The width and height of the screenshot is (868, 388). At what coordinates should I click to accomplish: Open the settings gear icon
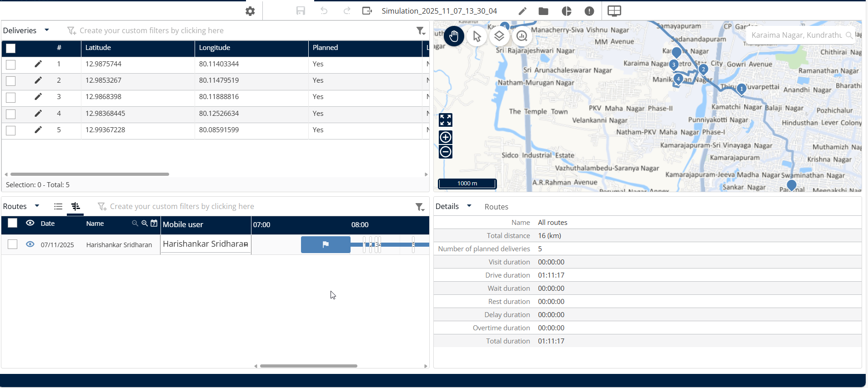coord(250,11)
